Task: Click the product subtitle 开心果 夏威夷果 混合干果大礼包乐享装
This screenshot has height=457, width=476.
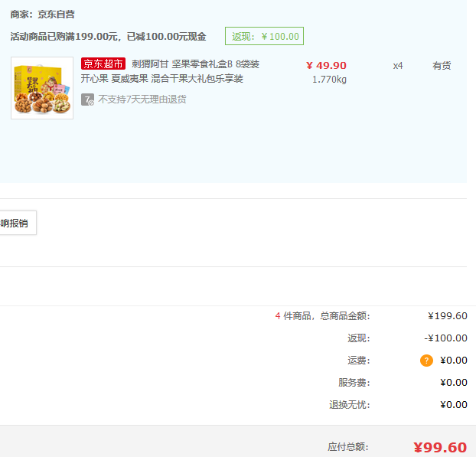Action: (x=162, y=79)
